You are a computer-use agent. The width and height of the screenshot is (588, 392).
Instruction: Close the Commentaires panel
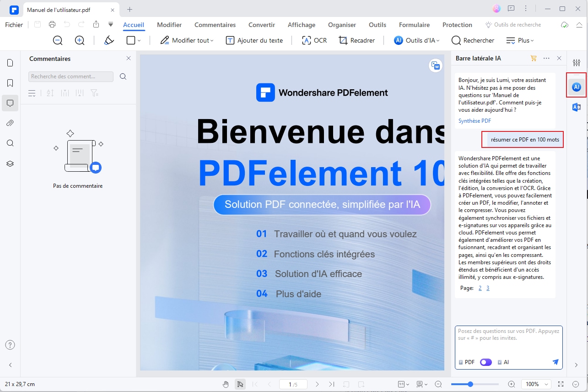tap(129, 58)
